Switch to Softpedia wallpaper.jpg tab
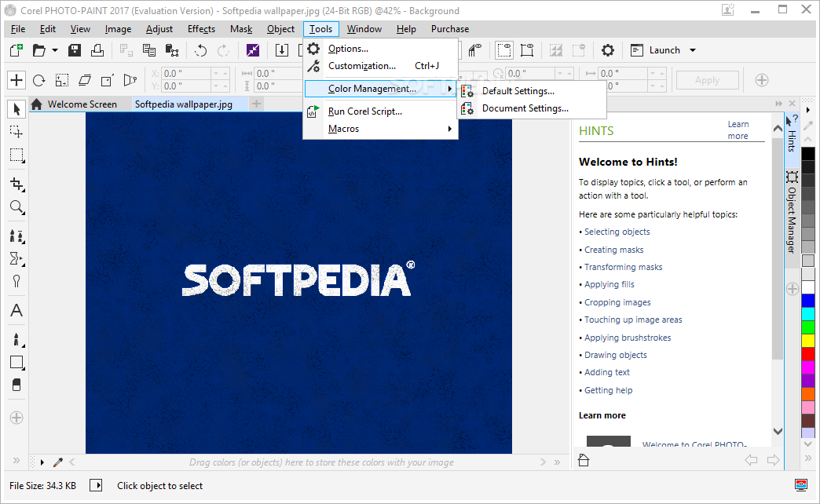 pyautogui.click(x=184, y=104)
